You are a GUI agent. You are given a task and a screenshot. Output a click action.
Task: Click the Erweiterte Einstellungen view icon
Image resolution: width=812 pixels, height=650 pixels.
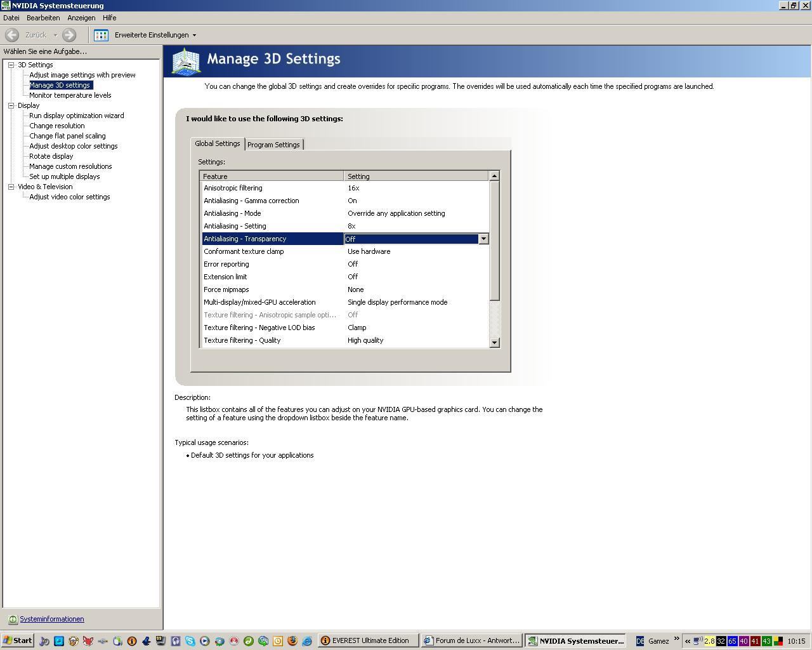(101, 35)
